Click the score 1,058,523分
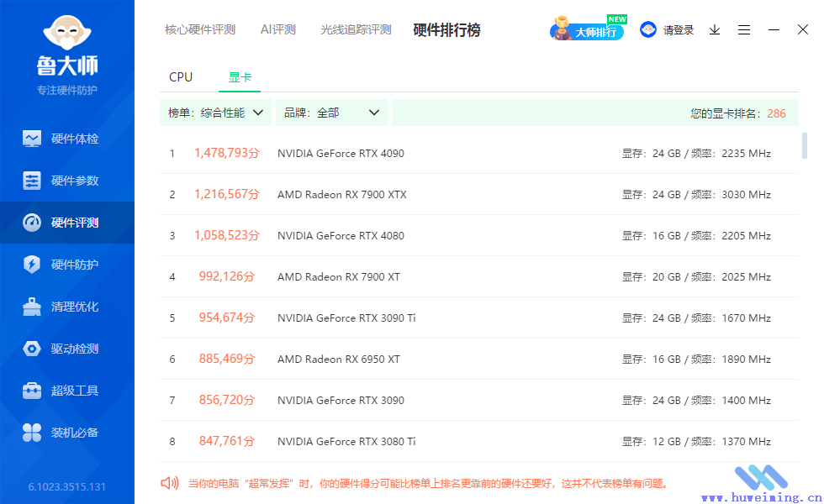The width and height of the screenshot is (824, 504). [x=227, y=235]
